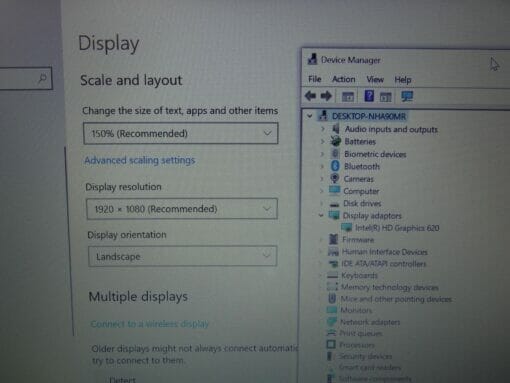
Task: Click the Detect button under Multiple displays
Action: (x=122, y=380)
